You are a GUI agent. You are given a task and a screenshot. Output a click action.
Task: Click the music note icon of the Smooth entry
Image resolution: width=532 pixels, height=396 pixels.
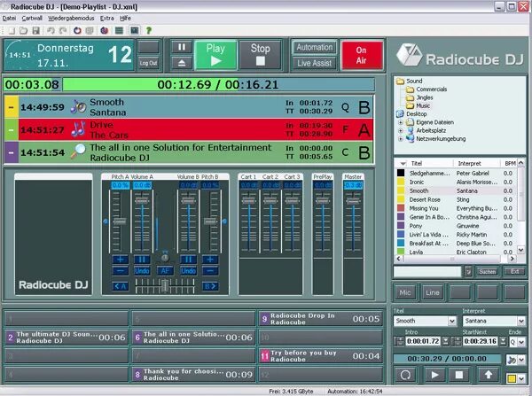[x=78, y=106]
